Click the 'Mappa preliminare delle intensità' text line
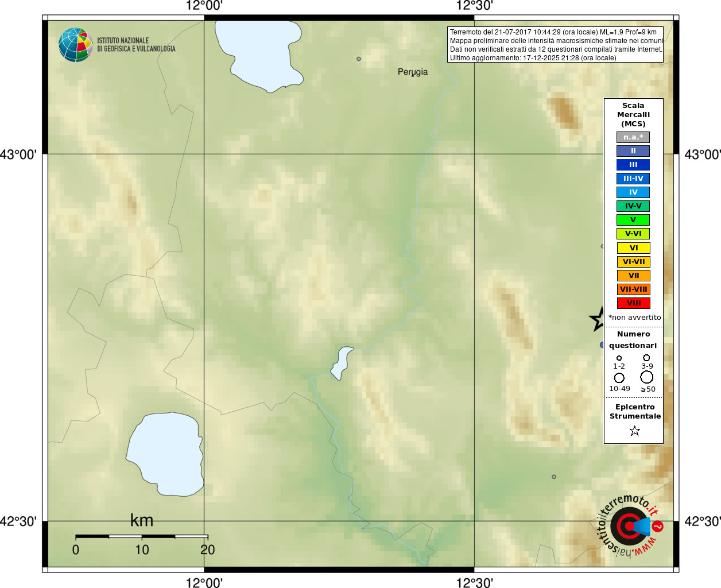 point(557,41)
